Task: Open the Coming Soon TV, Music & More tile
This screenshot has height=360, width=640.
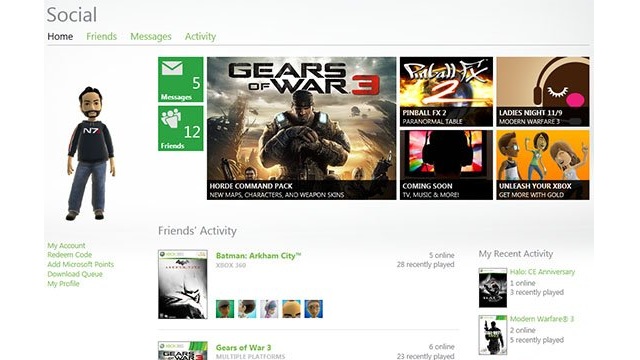Action: (x=446, y=165)
